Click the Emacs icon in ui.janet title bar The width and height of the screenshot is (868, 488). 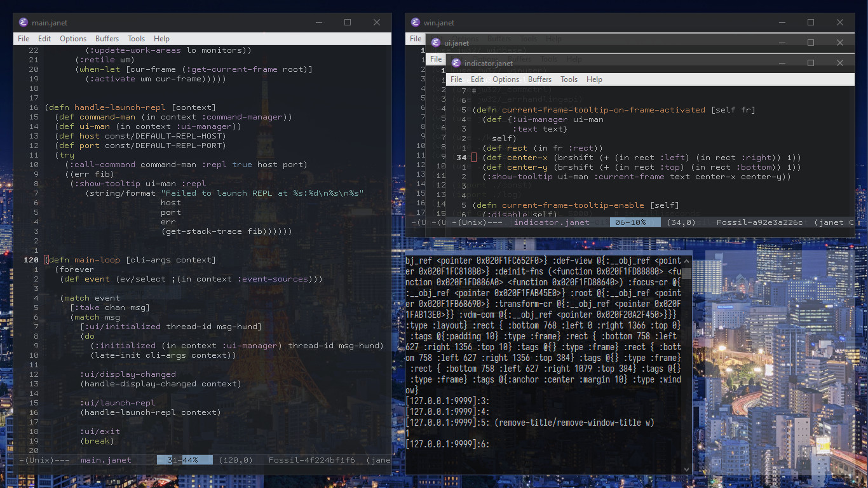point(436,43)
